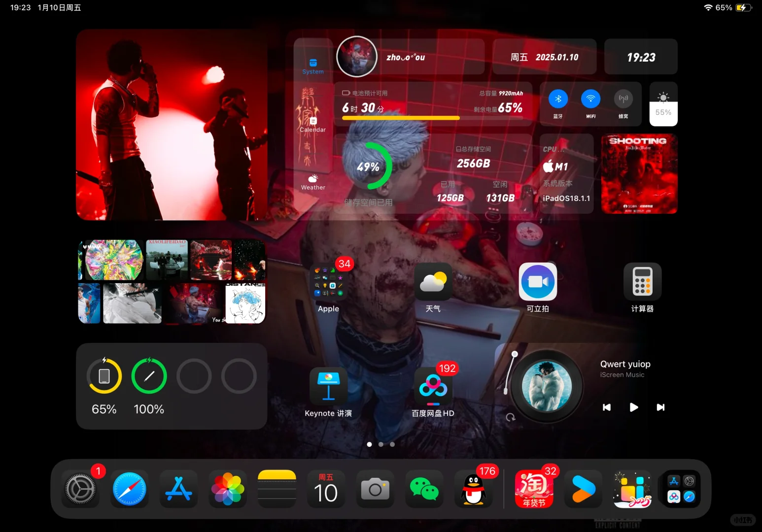Toggle Bluetooth (蓝牙) in the system widget
Viewport: 762px width, 532px height.
(x=558, y=99)
